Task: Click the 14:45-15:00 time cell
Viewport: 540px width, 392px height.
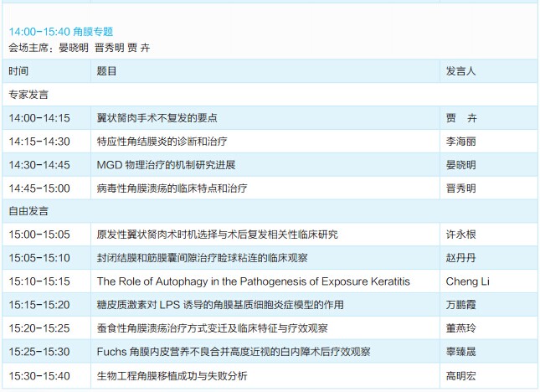Action: (x=39, y=188)
